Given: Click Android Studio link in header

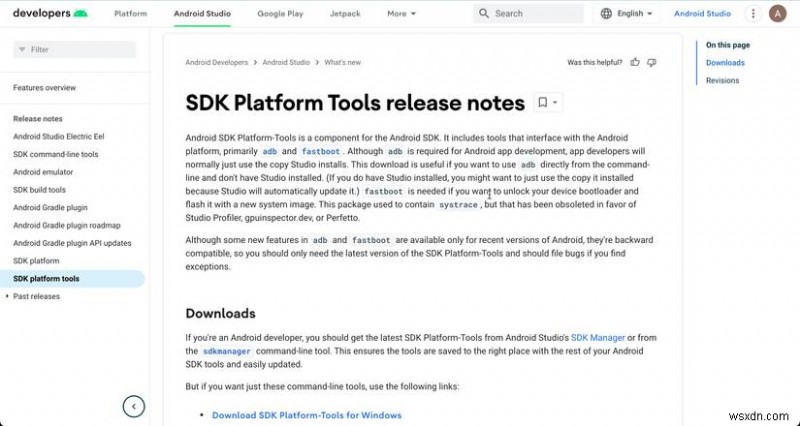Looking at the screenshot, I should pos(702,14).
